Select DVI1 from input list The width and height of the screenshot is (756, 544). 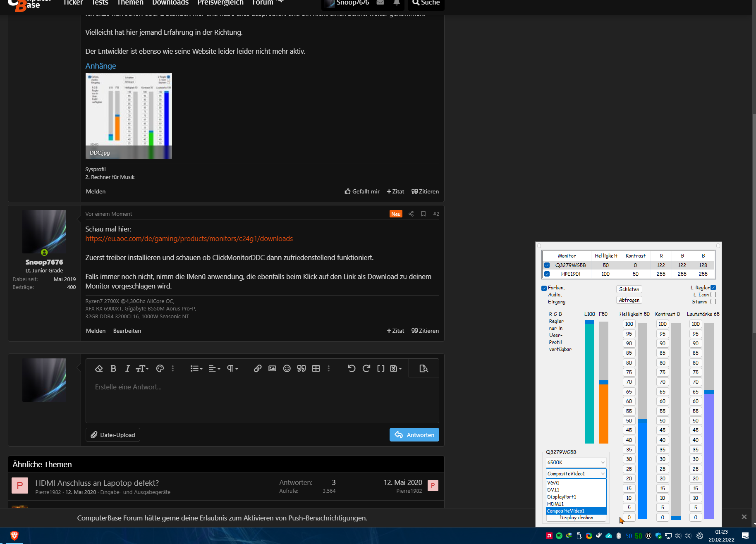(x=576, y=490)
